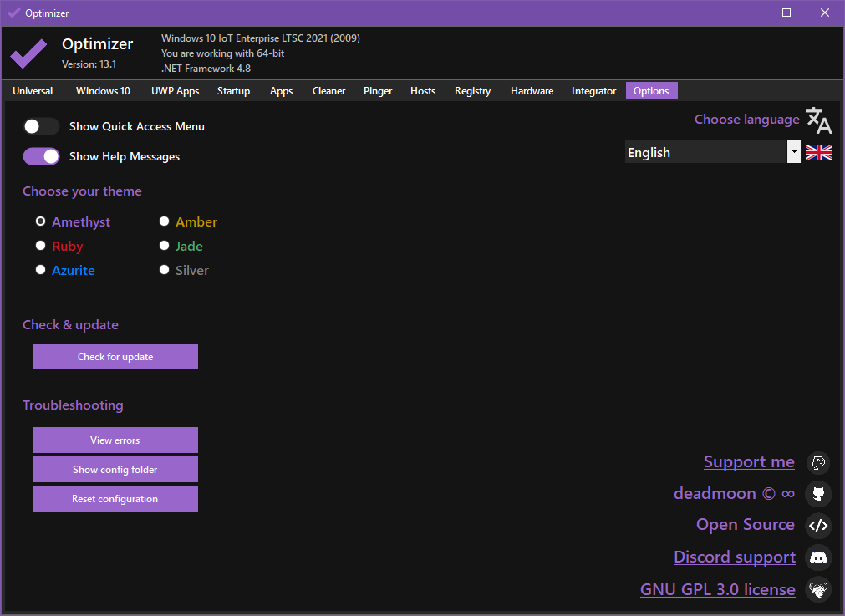Pick the Amber theme radio button
Viewport: 845px width, 616px height.
(x=165, y=221)
